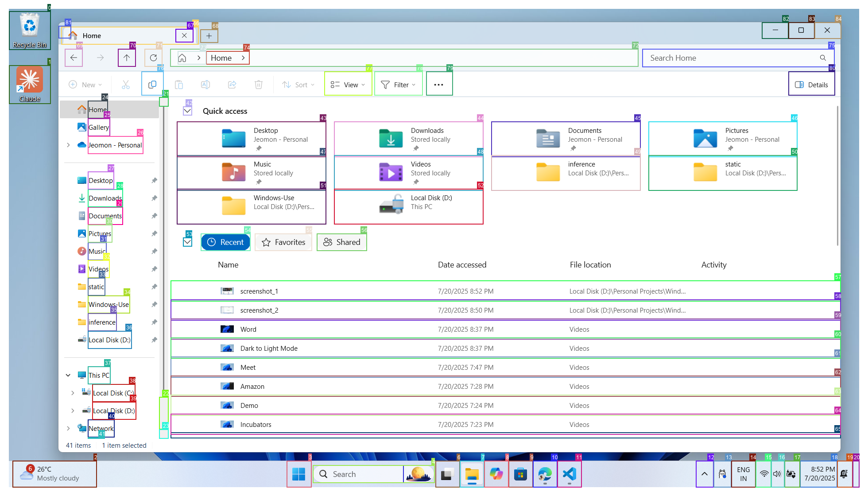Screen dimensions: 868x496
Task: Click the Copy icon in toolbar
Action: (152, 84)
